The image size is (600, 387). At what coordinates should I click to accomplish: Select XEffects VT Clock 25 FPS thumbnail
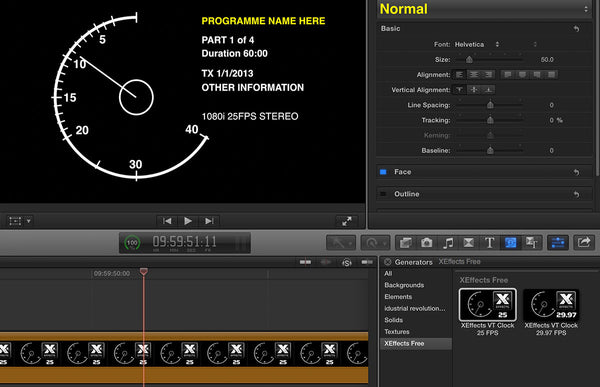(488, 305)
